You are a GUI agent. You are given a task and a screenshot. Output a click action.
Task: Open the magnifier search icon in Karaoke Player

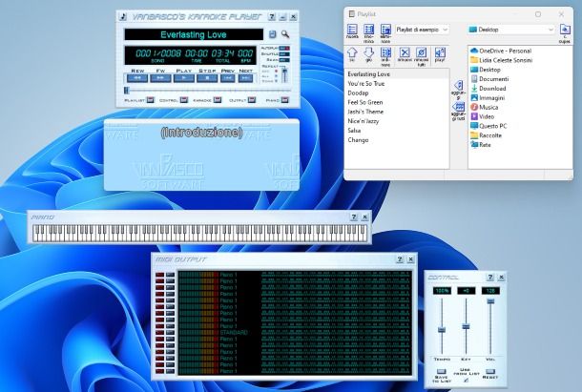(285, 34)
